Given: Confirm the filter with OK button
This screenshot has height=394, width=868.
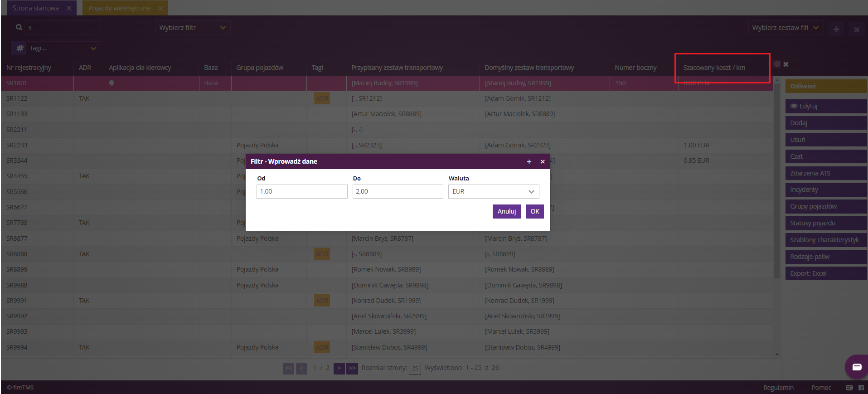Looking at the screenshot, I should tap(535, 211).
